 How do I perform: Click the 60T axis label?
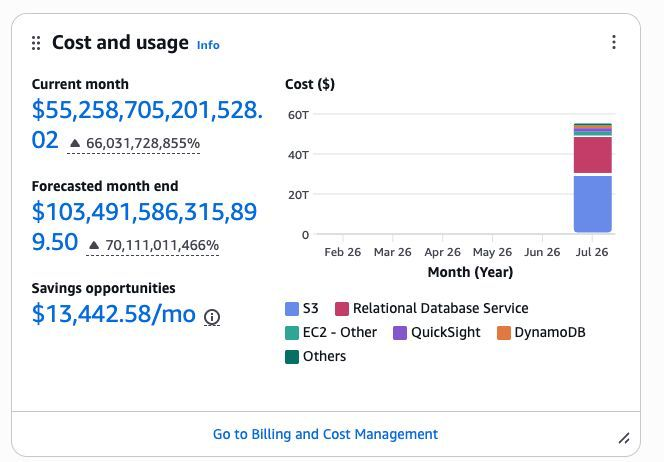(299, 115)
